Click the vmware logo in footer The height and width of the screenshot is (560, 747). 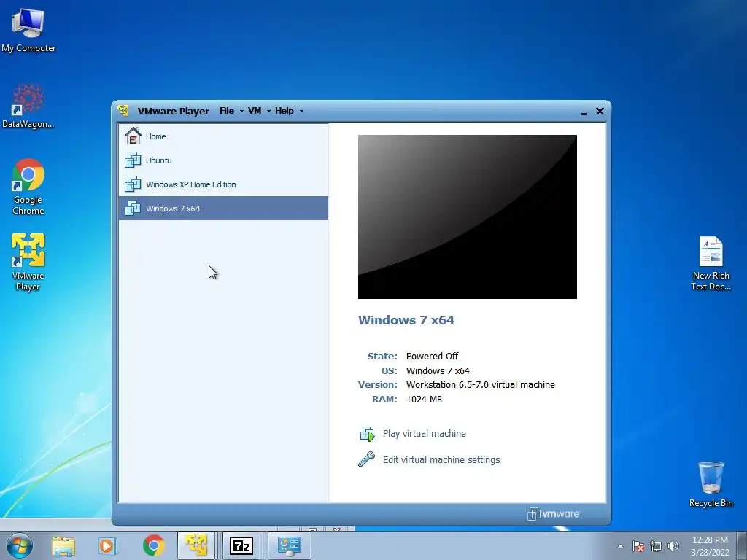point(554,514)
